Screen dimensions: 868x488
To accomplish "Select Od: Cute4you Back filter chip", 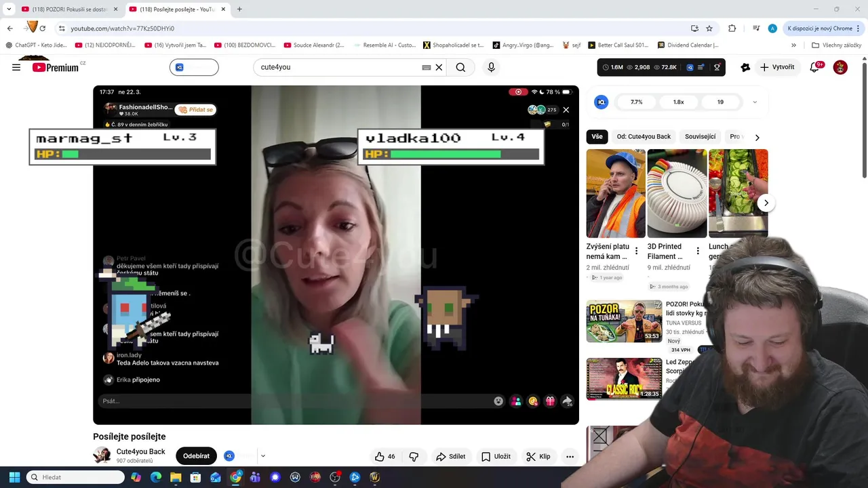I will (x=644, y=137).
